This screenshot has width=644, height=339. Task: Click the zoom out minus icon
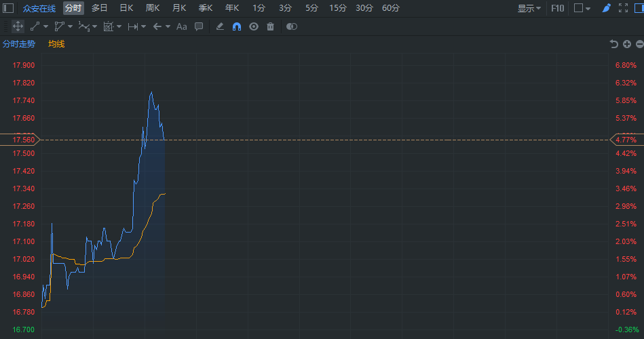[x=639, y=44]
